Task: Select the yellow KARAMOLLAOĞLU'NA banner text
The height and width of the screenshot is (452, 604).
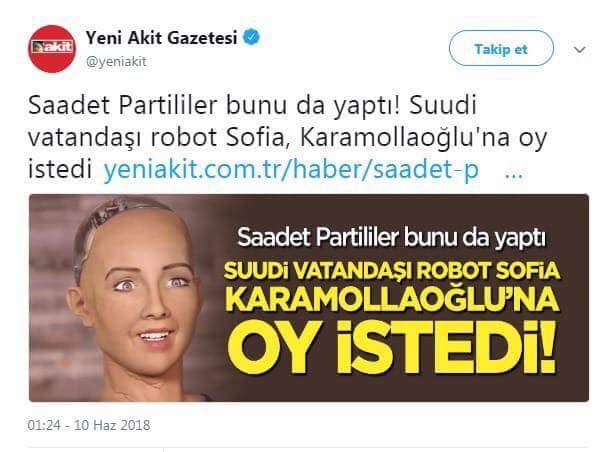Action: (x=392, y=299)
